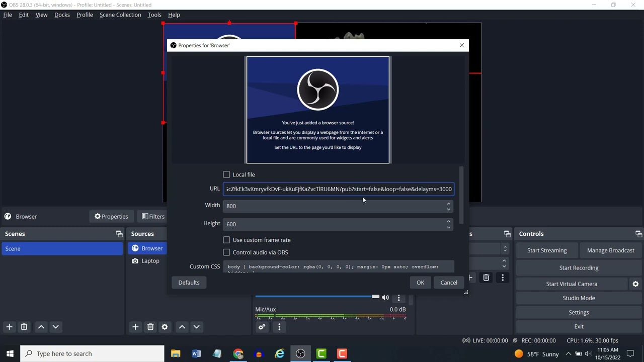Screen dimensions: 644x362
Task: Open virtual camera settings gear
Action: (x=635, y=284)
